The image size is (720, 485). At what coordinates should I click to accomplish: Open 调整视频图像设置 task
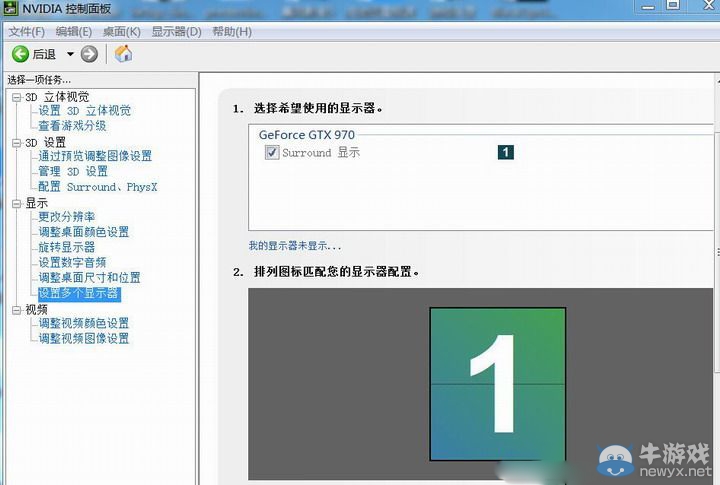(84, 338)
